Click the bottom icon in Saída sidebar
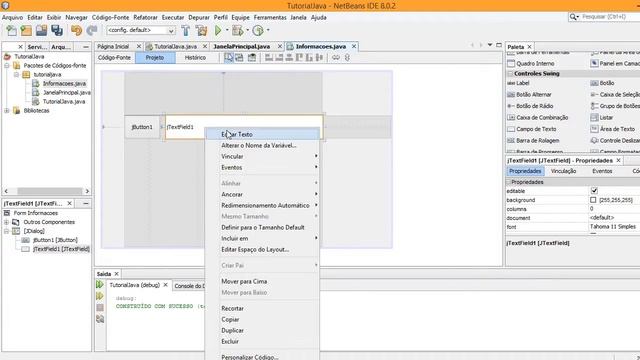The width and height of the screenshot is (640, 360). 100,319
